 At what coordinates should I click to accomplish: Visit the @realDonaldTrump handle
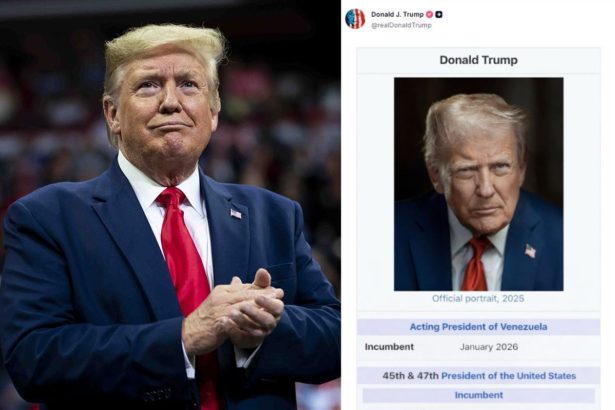[x=401, y=25]
